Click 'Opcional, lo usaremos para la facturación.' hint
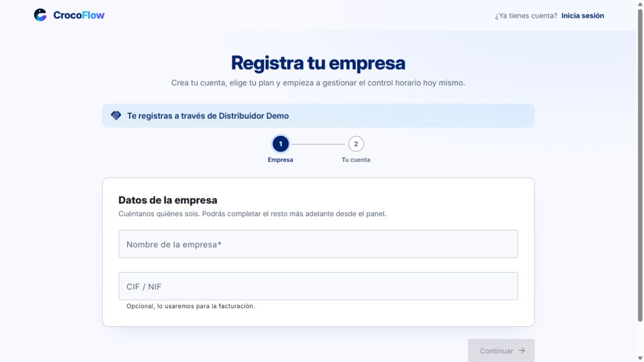This screenshot has height=362, width=644. click(191, 306)
